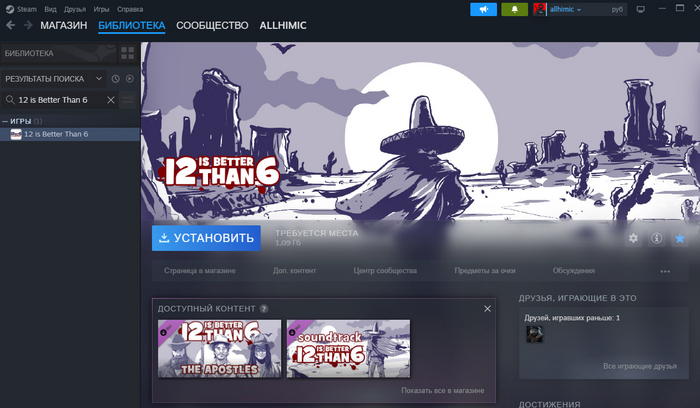Click the friend avatar who played
The width and height of the screenshot is (700, 408).
pyautogui.click(x=534, y=334)
